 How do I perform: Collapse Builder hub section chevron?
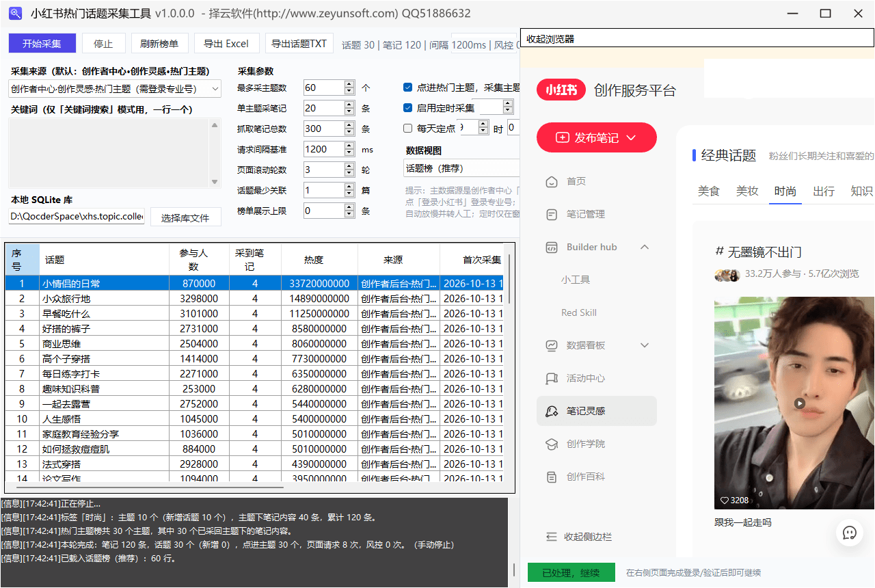(x=645, y=247)
